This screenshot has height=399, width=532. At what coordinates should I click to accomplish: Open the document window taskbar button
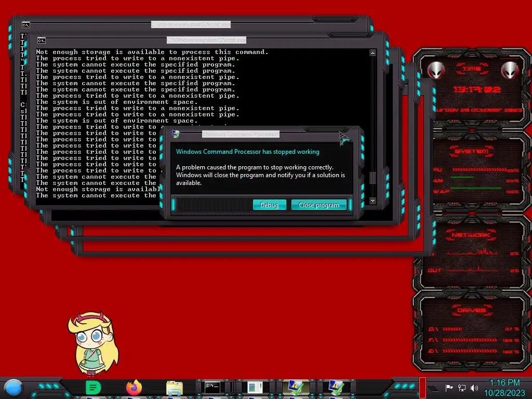tap(255, 388)
